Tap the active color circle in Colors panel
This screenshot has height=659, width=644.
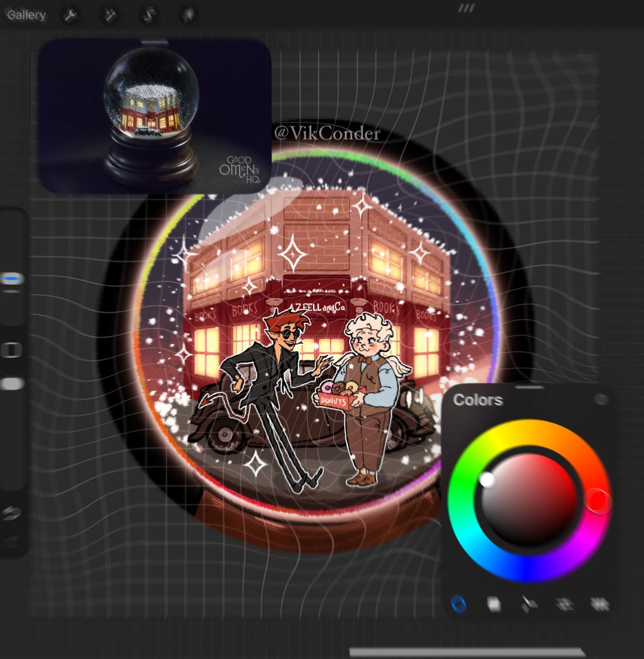click(601, 400)
